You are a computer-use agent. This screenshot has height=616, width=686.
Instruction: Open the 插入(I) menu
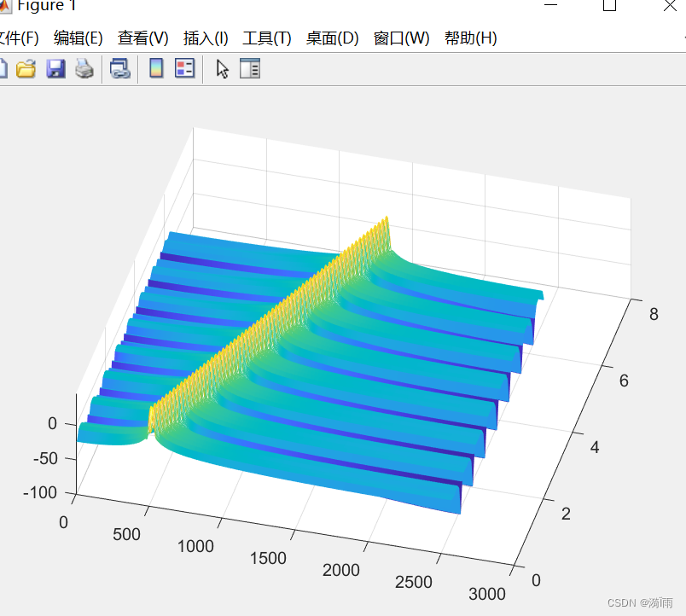204,38
